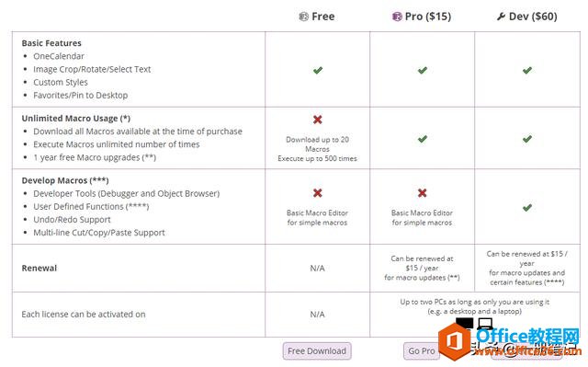Click the Renewal row label

(x=40, y=268)
